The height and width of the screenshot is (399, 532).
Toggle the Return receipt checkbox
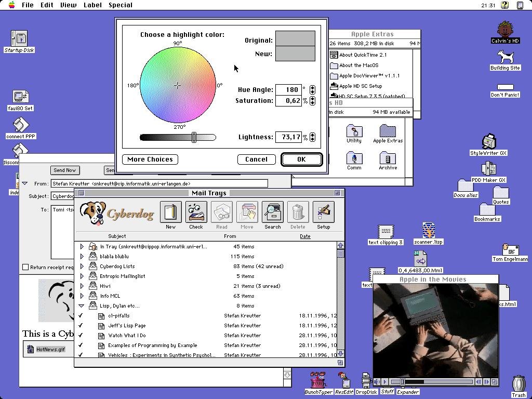pyautogui.click(x=25, y=268)
